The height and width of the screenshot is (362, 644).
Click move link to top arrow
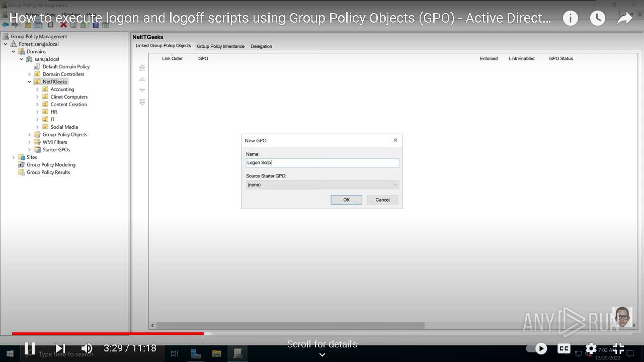[x=142, y=67]
